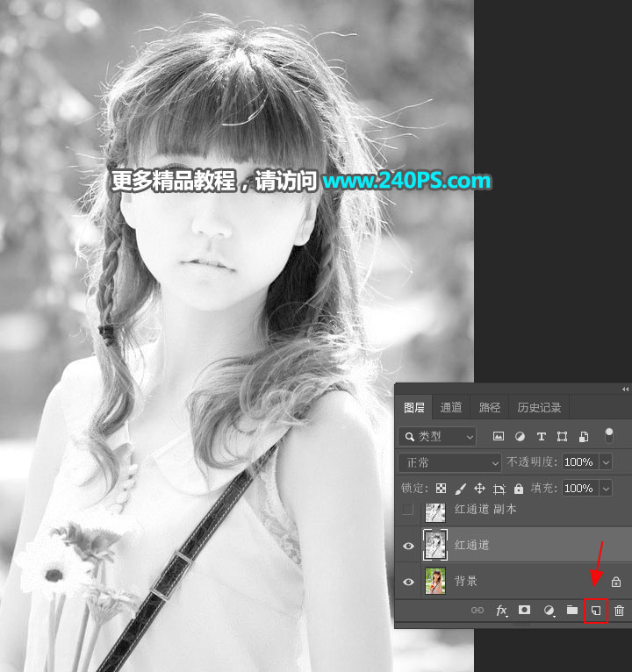Select the 红通道 副本 layer name

point(485,509)
